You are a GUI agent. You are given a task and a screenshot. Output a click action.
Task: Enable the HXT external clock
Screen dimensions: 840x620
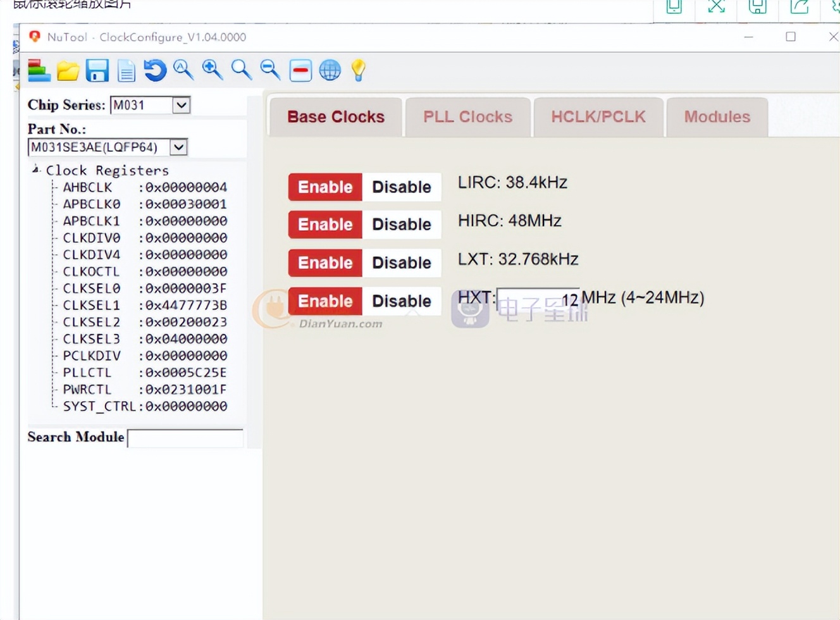click(x=325, y=301)
